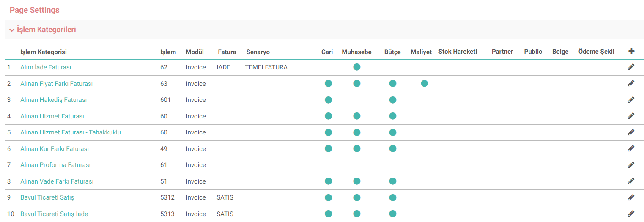The height and width of the screenshot is (222, 644).
Task: Edit Alınan Proforma Faturası via pencil icon
Action: (631, 164)
